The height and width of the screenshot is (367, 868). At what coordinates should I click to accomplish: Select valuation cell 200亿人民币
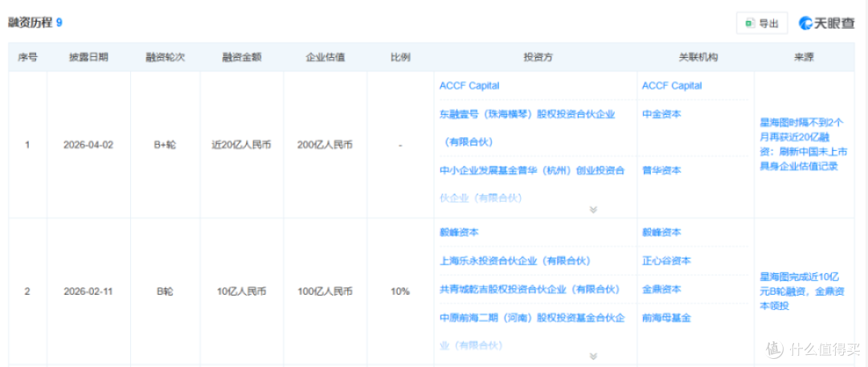[325, 145]
